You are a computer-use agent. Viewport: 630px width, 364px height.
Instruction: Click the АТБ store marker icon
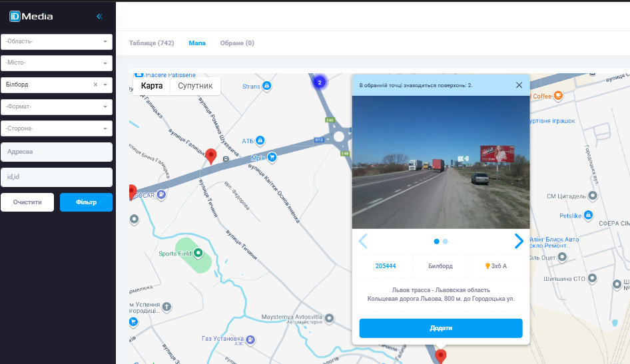tap(260, 140)
